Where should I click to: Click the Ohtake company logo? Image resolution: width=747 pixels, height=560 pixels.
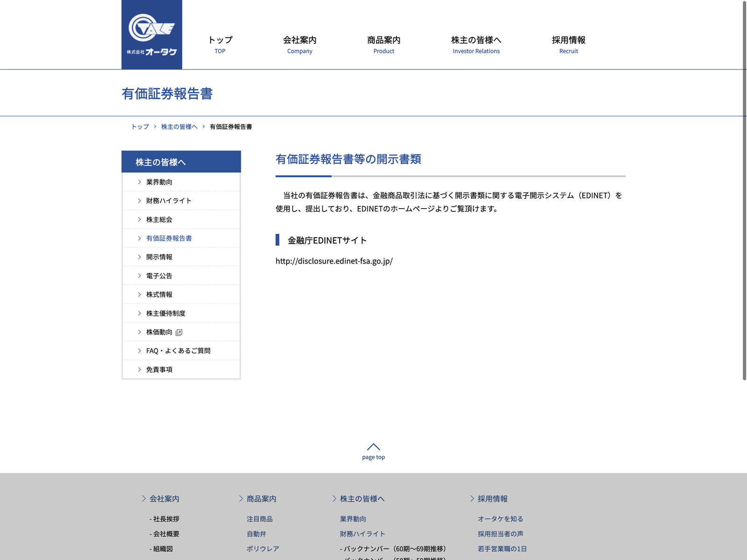[x=152, y=35]
